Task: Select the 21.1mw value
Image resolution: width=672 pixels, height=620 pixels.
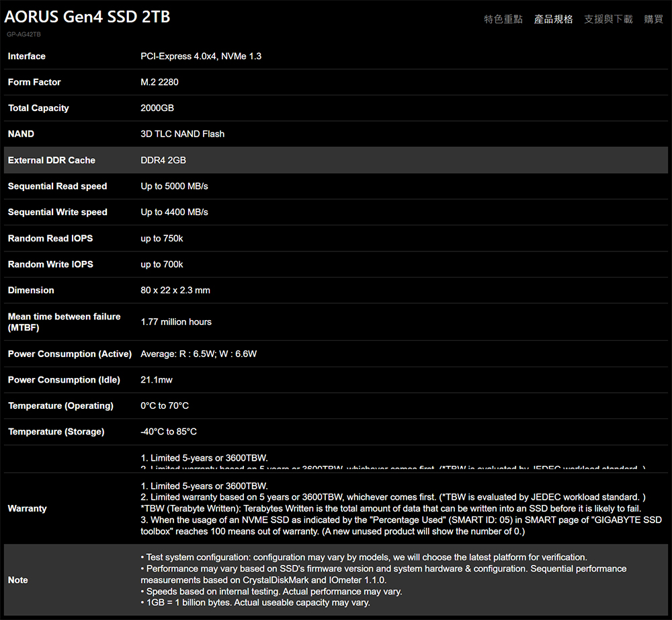Action: coord(157,380)
